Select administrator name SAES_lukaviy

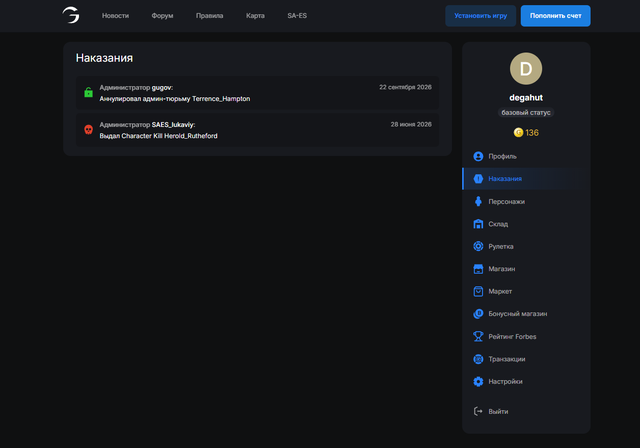point(173,125)
